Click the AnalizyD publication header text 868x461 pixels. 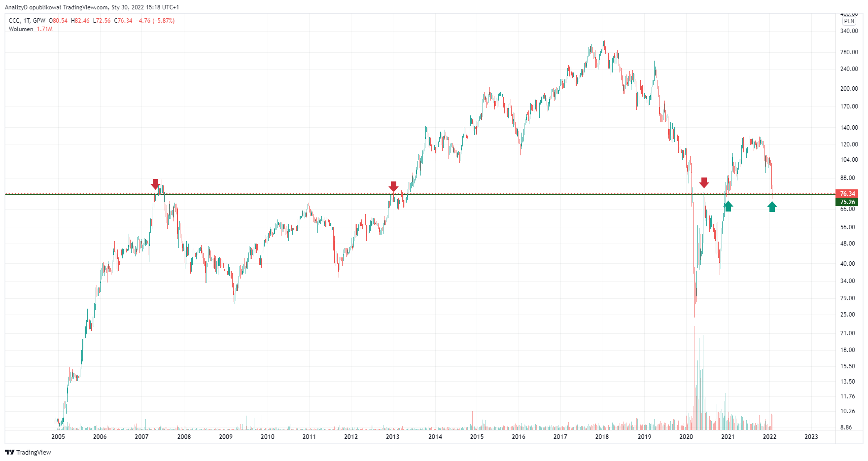tap(92, 7)
